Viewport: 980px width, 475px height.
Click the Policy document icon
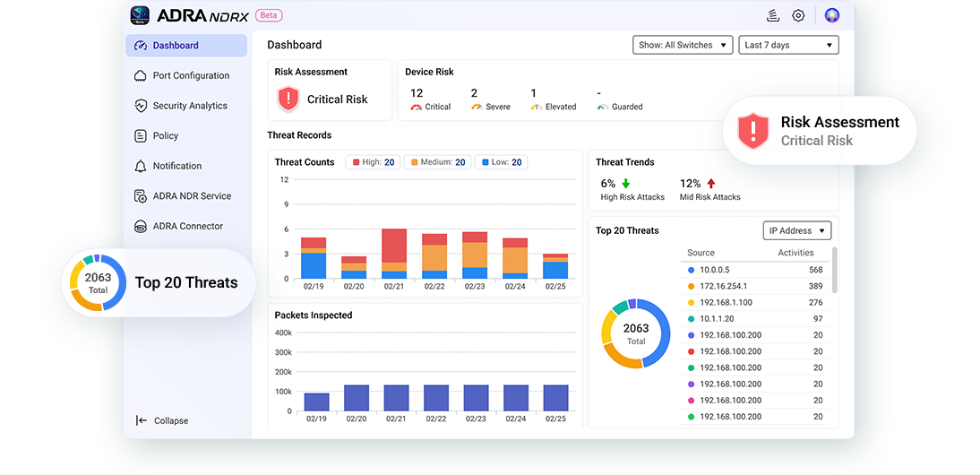pos(141,136)
